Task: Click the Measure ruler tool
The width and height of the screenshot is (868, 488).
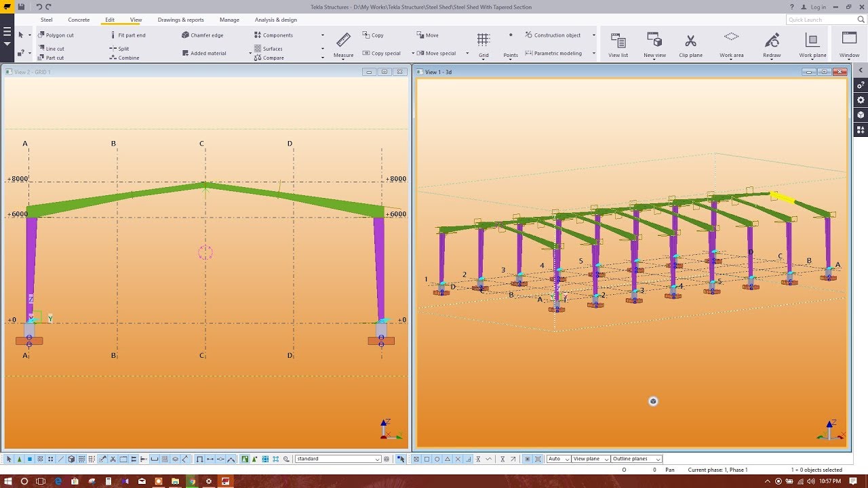Action: point(343,43)
